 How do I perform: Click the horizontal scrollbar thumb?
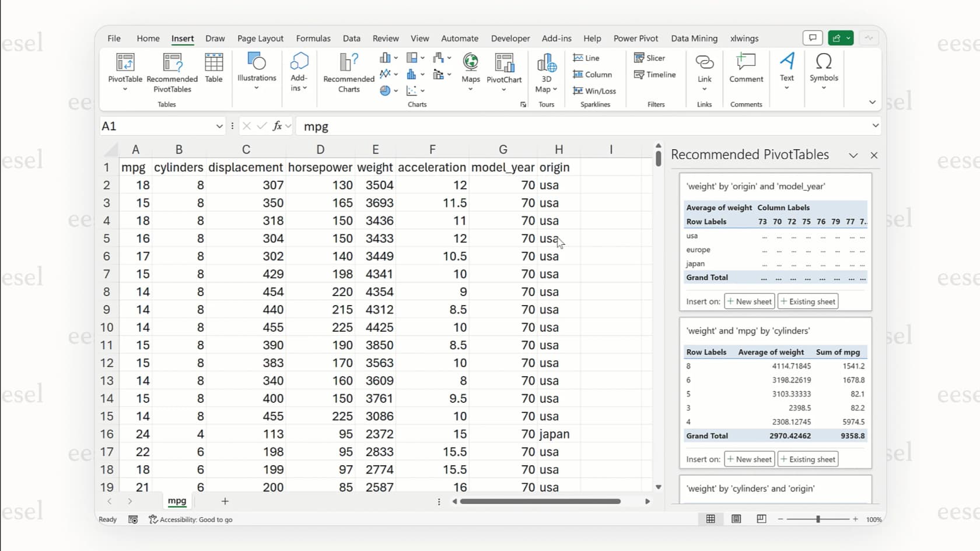pyautogui.click(x=540, y=501)
